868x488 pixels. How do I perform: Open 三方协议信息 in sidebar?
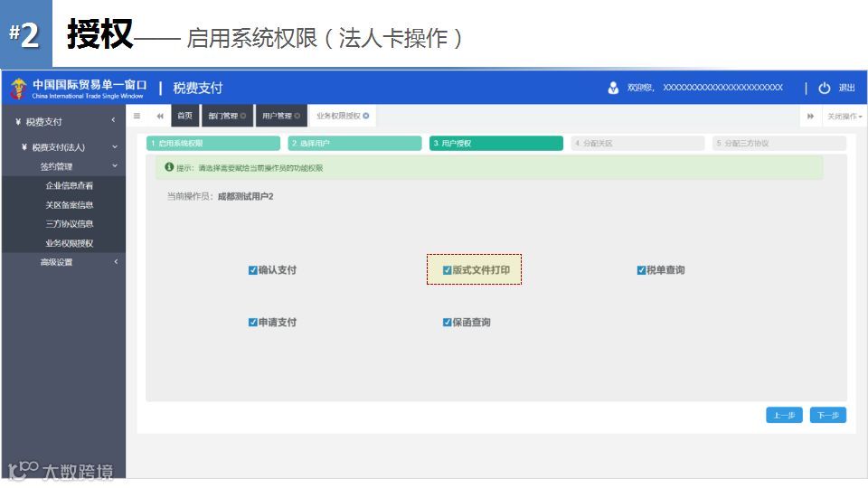pos(70,224)
